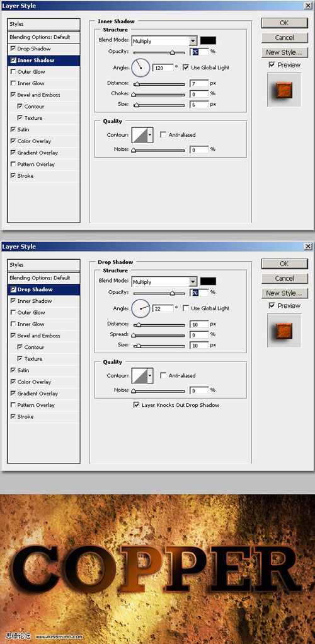Click Distance field showing 7
The width and height of the screenshot is (315, 644).
coord(199,83)
